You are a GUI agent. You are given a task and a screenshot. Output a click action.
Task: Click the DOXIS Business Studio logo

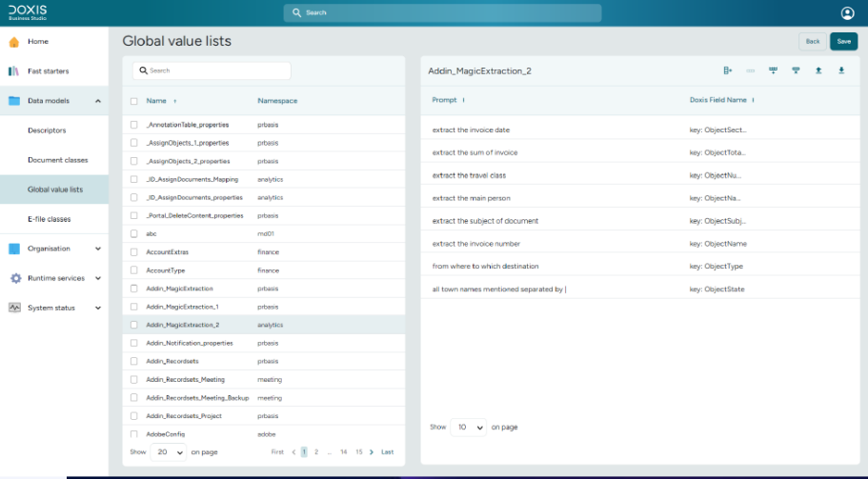[28, 12]
